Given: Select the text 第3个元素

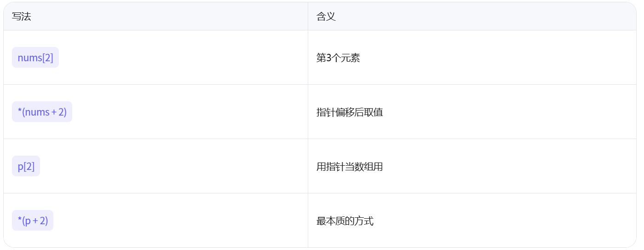Looking at the screenshot, I should (x=338, y=58).
